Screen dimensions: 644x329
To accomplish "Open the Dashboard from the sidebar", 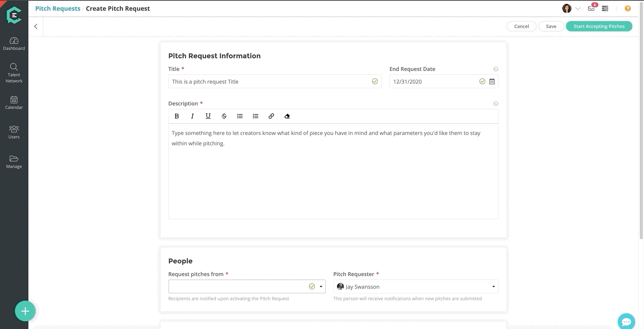I will (14, 44).
